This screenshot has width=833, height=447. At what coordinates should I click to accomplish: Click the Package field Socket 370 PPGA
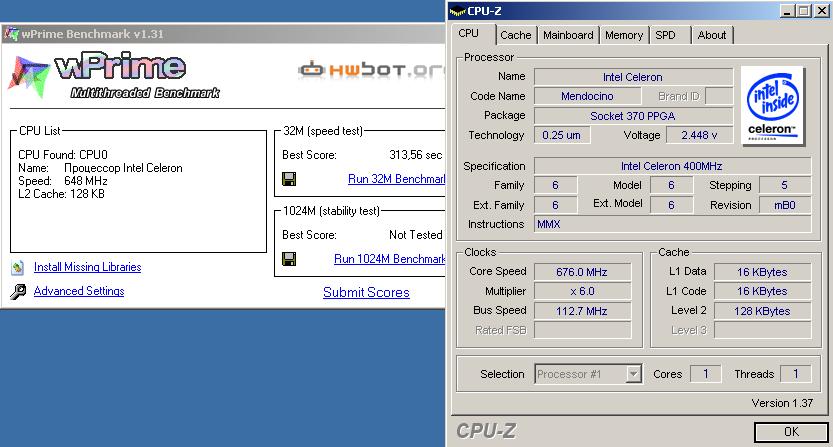tap(633, 116)
